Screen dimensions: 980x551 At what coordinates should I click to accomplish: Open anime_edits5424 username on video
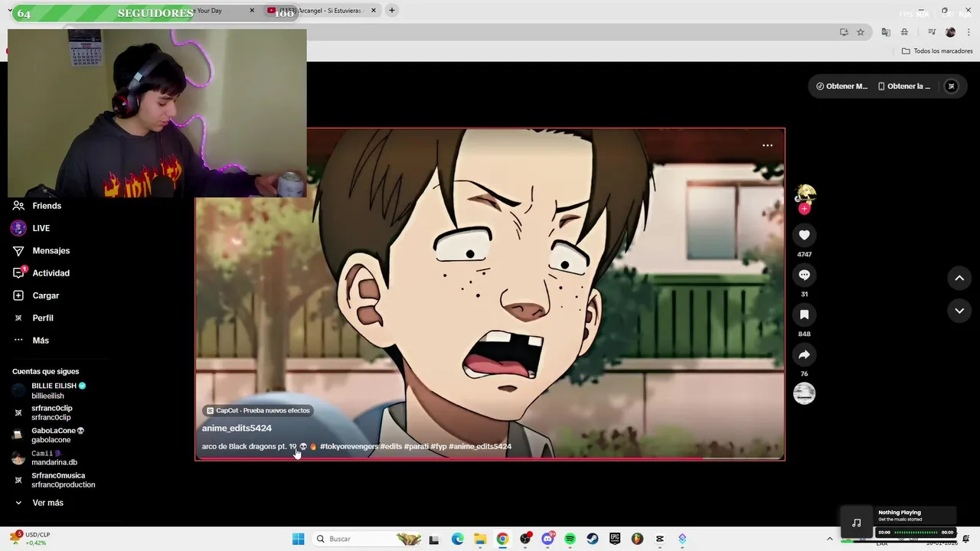coord(237,428)
